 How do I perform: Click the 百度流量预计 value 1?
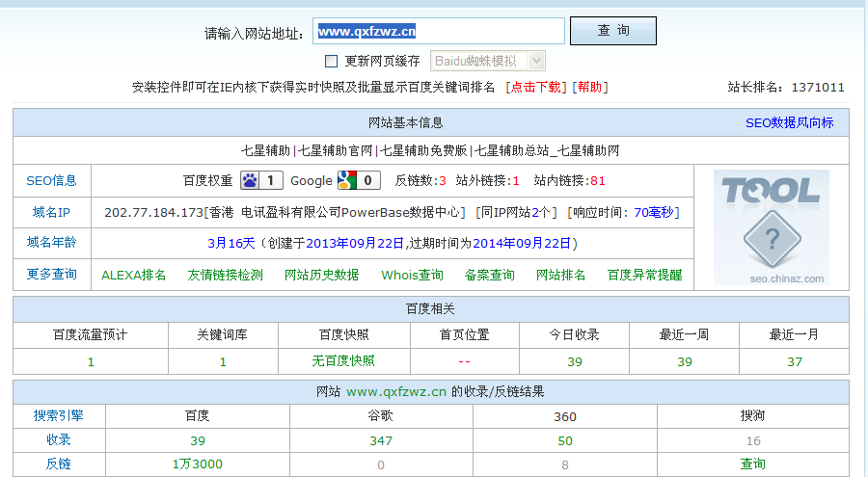tap(91, 362)
